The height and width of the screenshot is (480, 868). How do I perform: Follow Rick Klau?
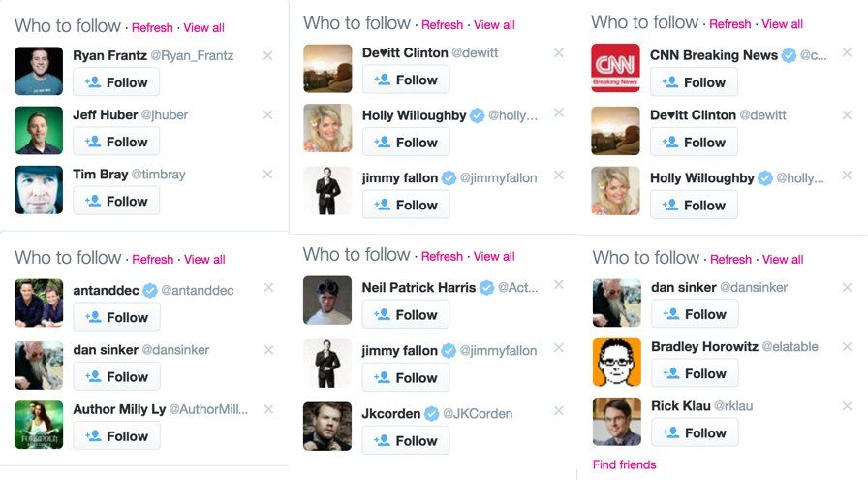click(x=694, y=433)
